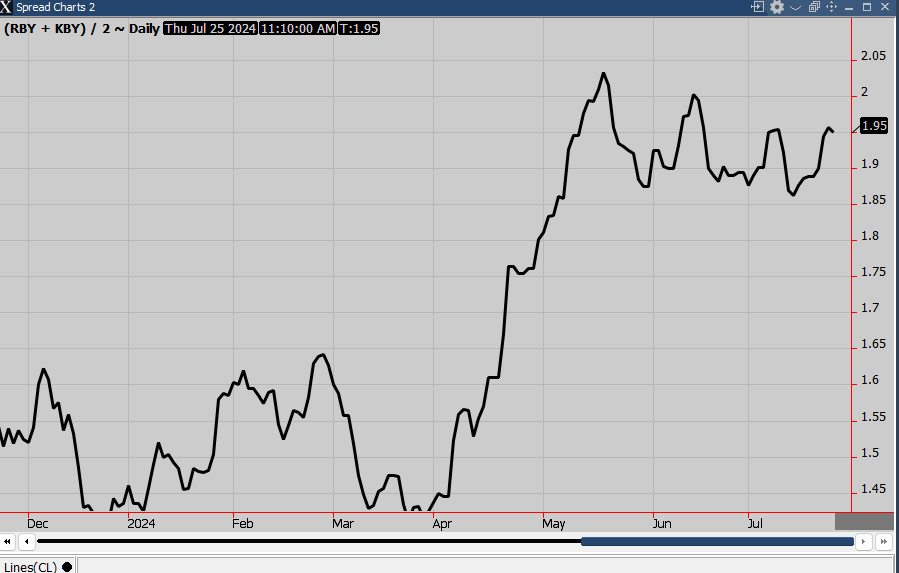Click the 2024 label on time axis
The width and height of the screenshot is (899, 573).
tap(141, 524)
